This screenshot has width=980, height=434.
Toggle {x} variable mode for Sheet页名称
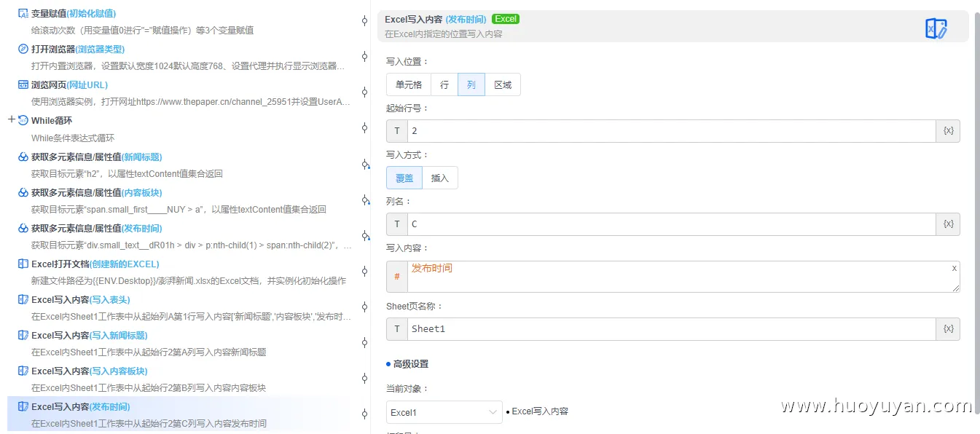[948, 328]
